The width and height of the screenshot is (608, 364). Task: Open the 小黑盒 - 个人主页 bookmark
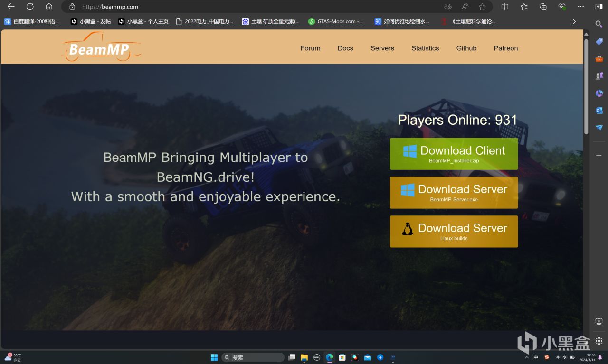click(143, 21)
